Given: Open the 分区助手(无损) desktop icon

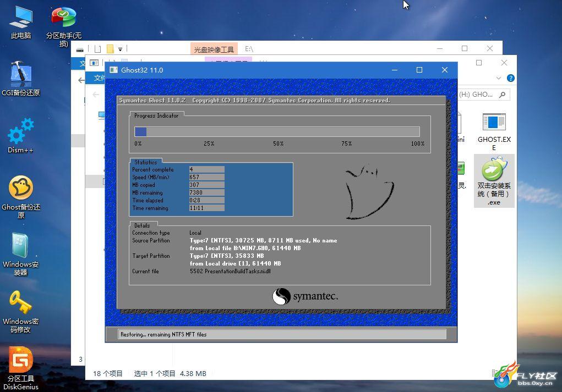Looking at the screenshot, I should (x=63, y=27).
